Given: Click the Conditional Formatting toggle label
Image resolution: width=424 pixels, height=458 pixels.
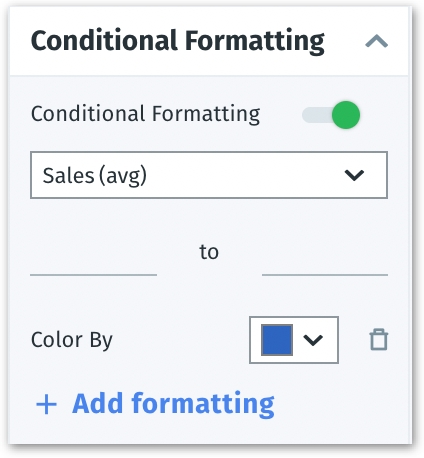Looking at the screenshot, I should tap(145, 114).
